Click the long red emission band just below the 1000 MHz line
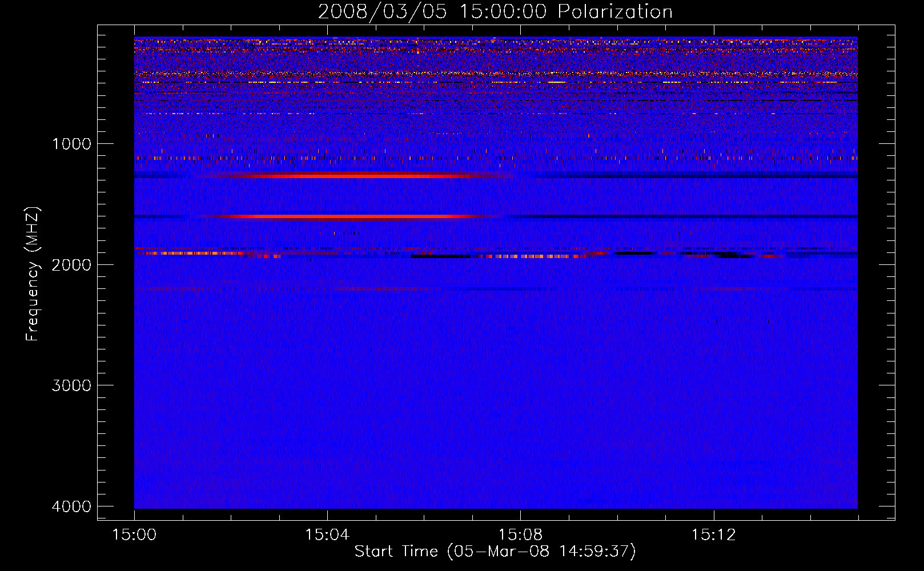The width and height of the screenshot is (924, 571). tap(357, 175)
